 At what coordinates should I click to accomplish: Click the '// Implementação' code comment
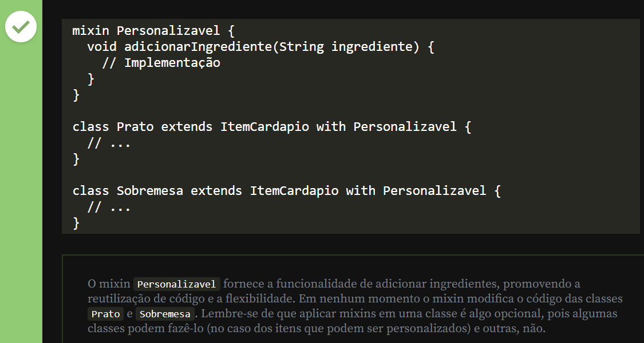pyautogui.click(x=161, y=62)
